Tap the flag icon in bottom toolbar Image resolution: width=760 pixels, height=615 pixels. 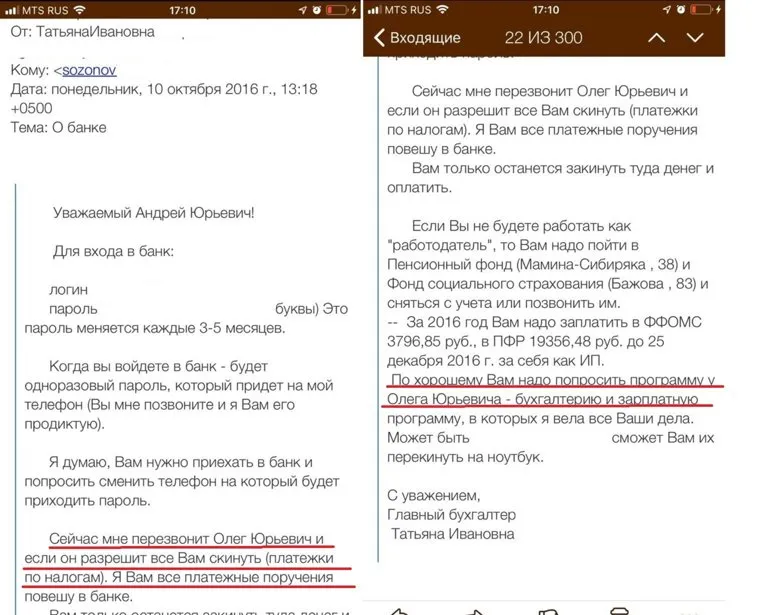click(x=548, y=609)
